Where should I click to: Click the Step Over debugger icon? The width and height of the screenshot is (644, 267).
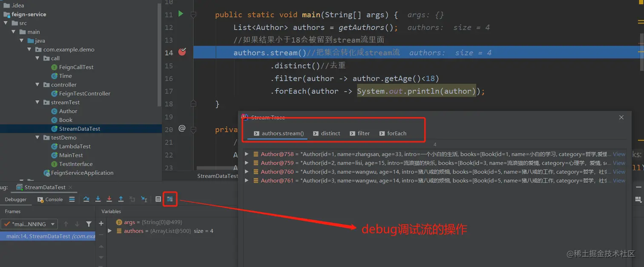point(86,199)
